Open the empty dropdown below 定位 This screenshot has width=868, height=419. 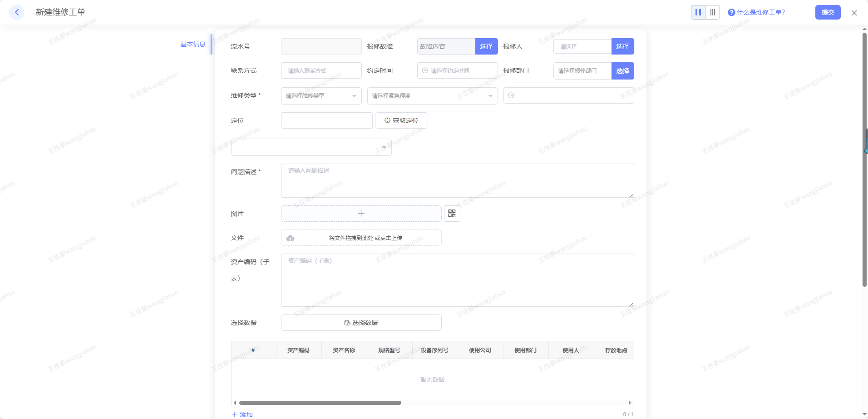pos(311,147)
